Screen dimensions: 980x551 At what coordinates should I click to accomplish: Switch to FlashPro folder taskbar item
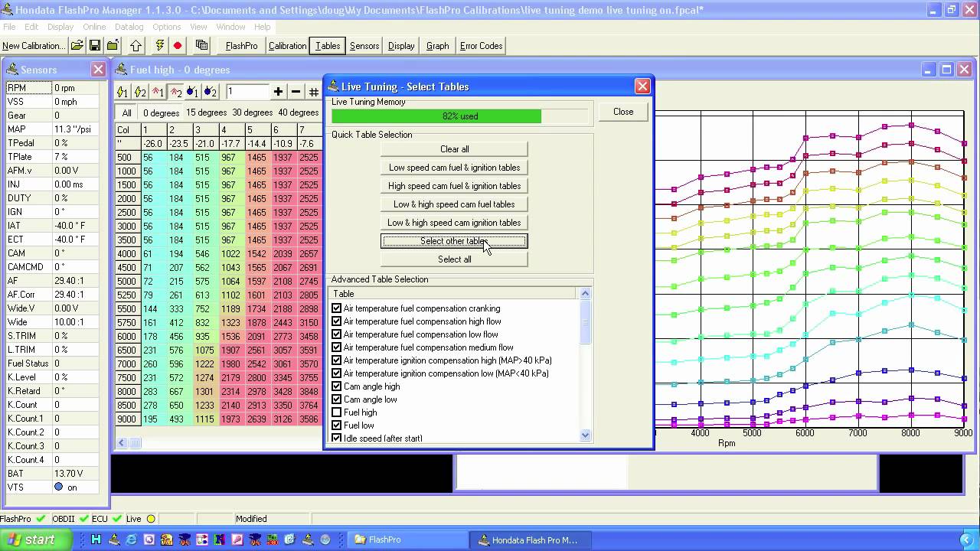(407, 540)
